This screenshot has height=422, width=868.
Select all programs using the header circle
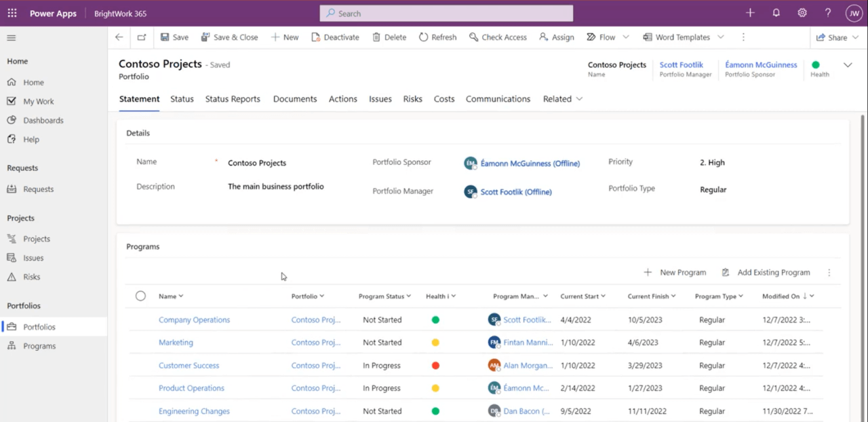(x=140, y=296)
